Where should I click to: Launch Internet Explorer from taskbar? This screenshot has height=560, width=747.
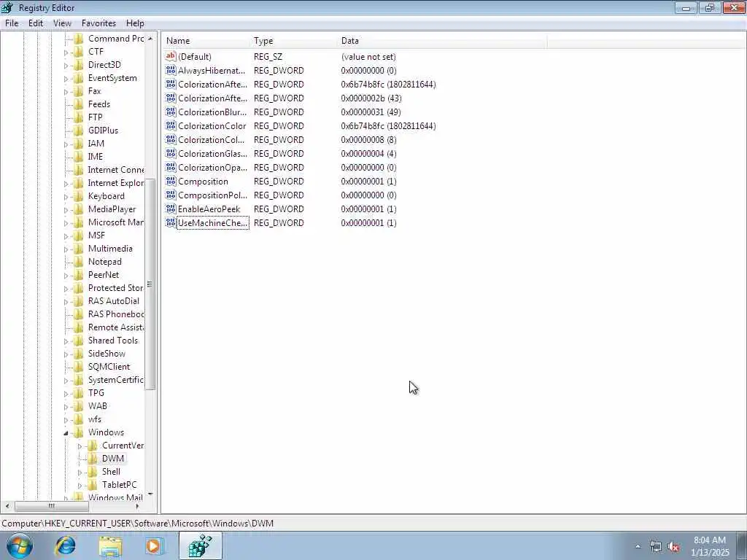coord(66,545)
